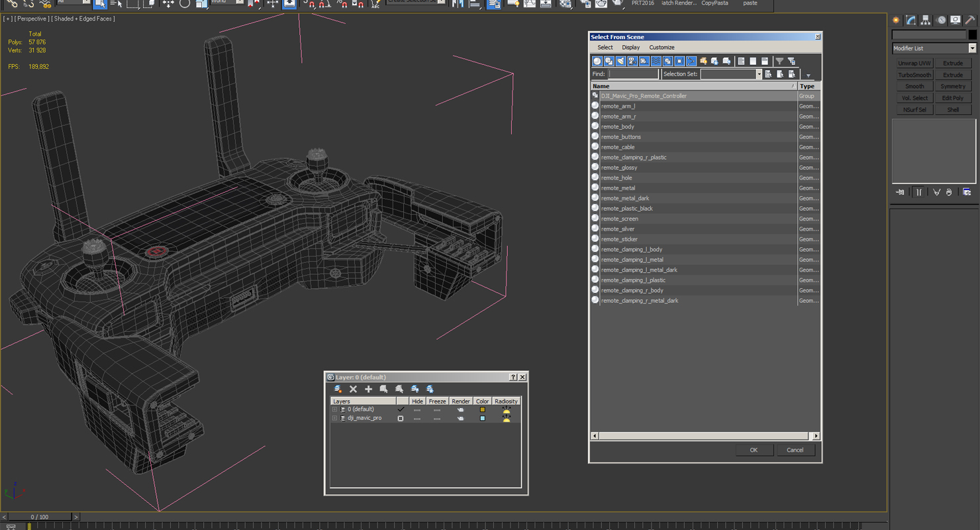Screen dimensions: 980x530
Task: Click Select Invert icon in Select From Scene toolbar
Action: pos(765,61)
